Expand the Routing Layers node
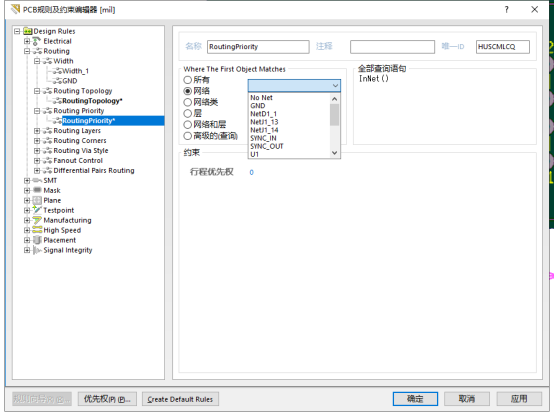 tap(37, 131)
